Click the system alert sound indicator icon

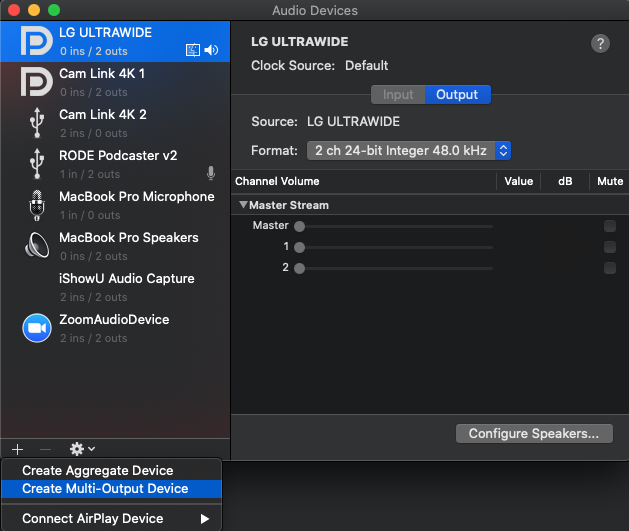tap(193, 50)
